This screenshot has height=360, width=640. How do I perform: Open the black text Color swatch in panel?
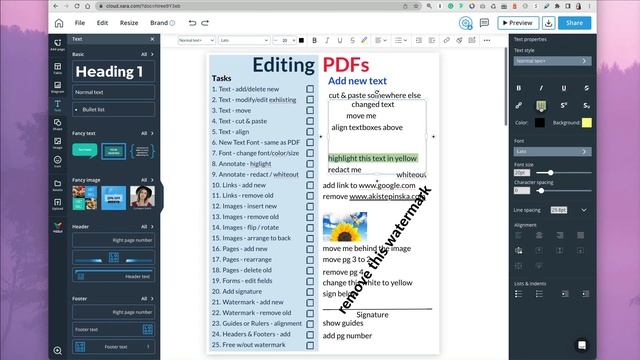540,122
